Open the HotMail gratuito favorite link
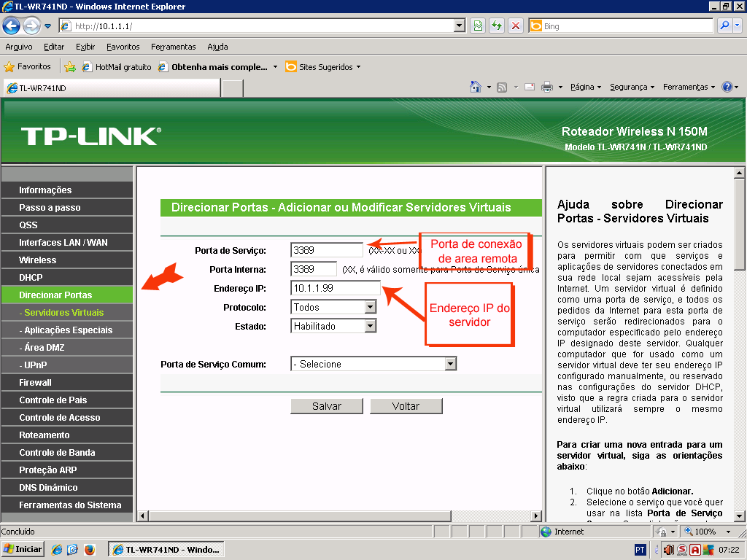Screen dimensions: 747x560 pos(117,67)
